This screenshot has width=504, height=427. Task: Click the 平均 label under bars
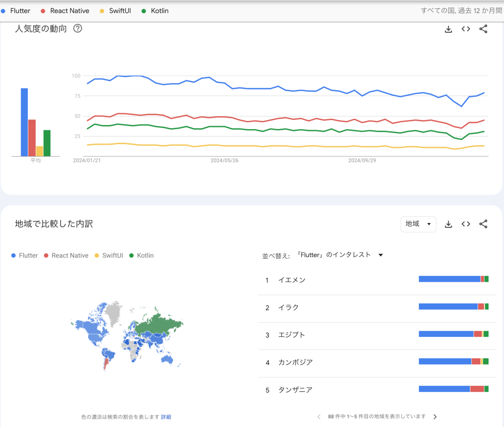coord(36,161)
